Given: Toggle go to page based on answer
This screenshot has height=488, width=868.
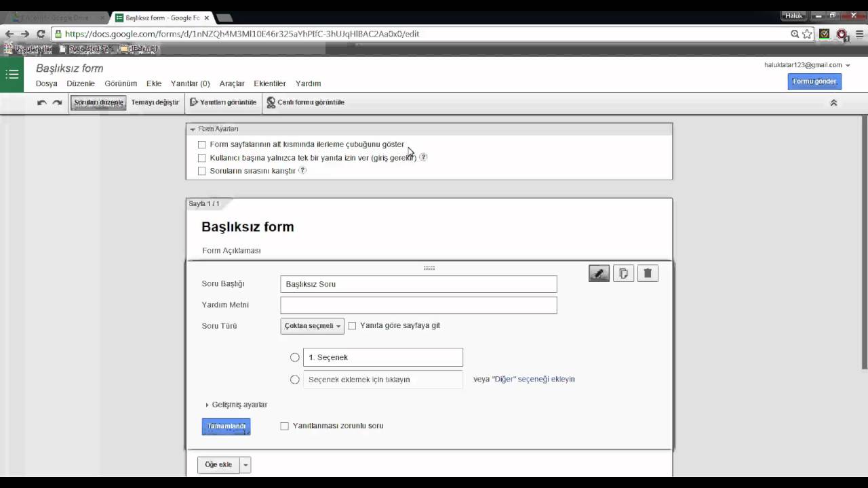Looking at the screenshot, I should point(352,326).
